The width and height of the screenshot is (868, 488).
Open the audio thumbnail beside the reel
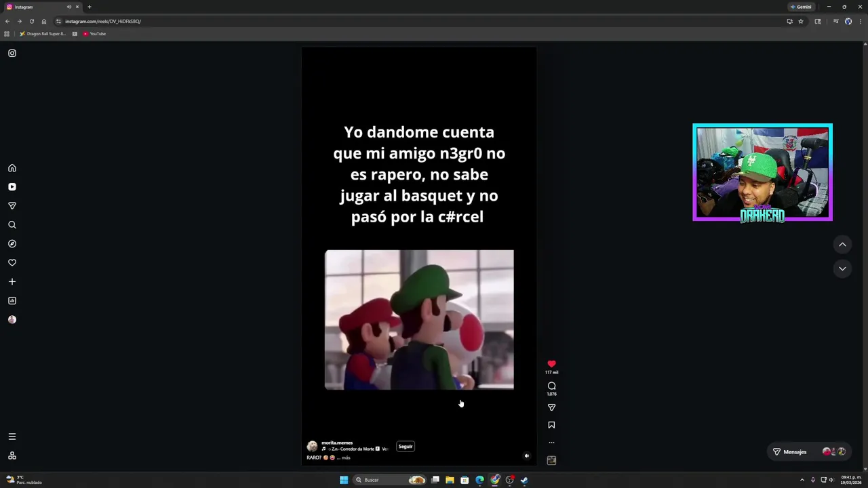tap(551, 460)
